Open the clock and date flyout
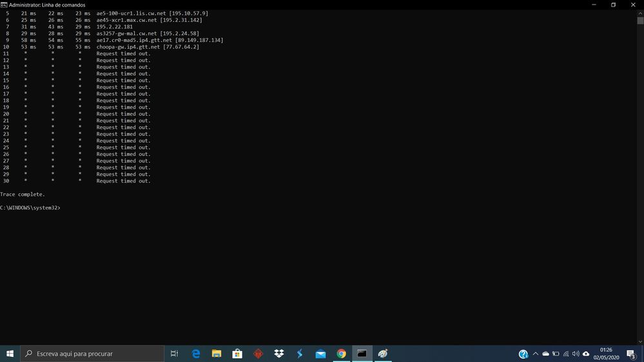Viewport: 644px width, 362px height. tap(606, 354)
